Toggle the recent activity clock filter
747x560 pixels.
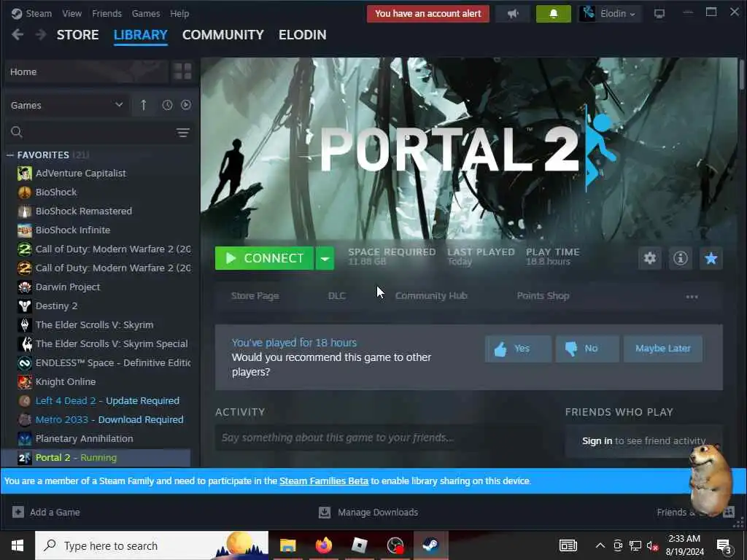(167, 105)
